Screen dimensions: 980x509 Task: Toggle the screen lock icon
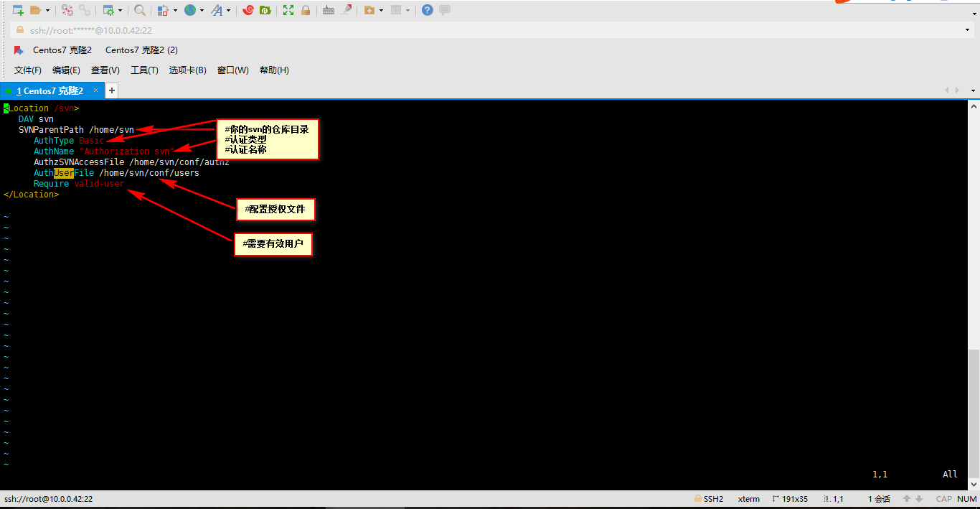(307, 10)
